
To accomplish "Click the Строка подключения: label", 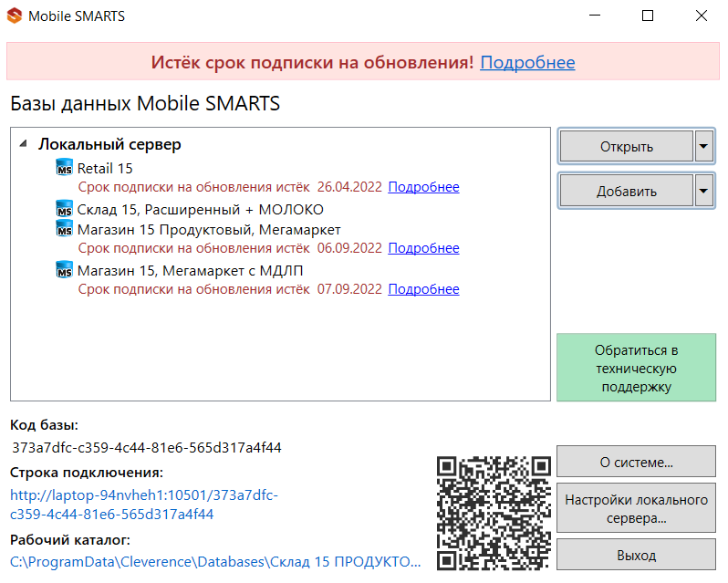I will (87, 473).
